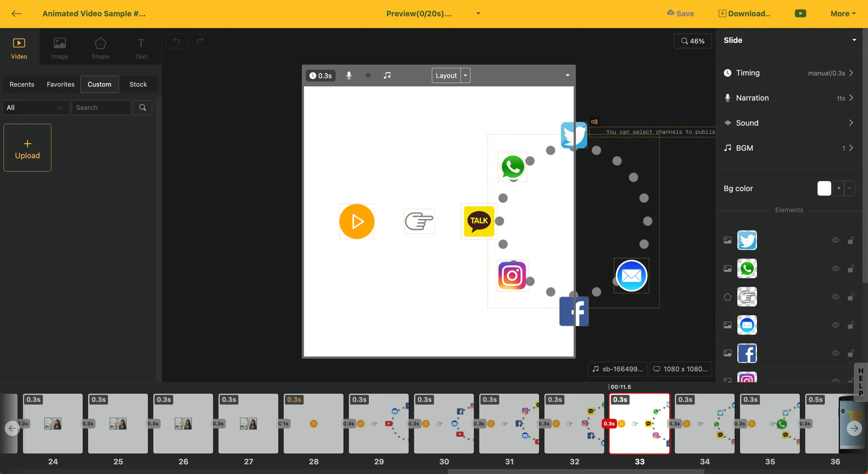
Task: Click the minus button beside Bg color
Action: (x=849, y=188)
